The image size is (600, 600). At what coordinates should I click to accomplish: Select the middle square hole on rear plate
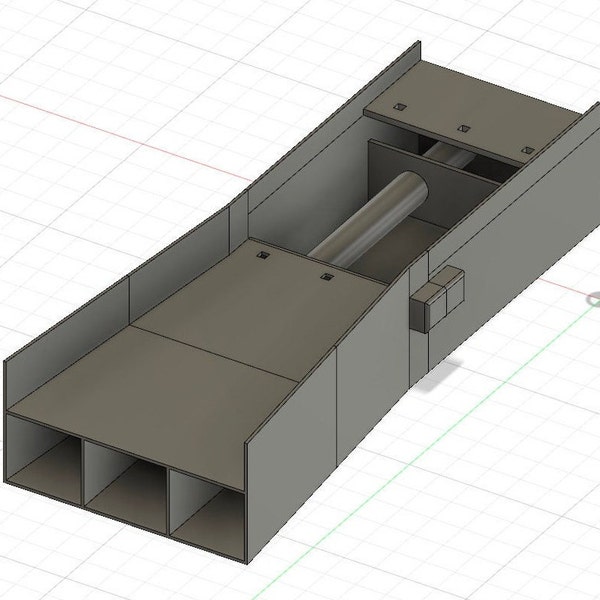[x=464, y=128]
